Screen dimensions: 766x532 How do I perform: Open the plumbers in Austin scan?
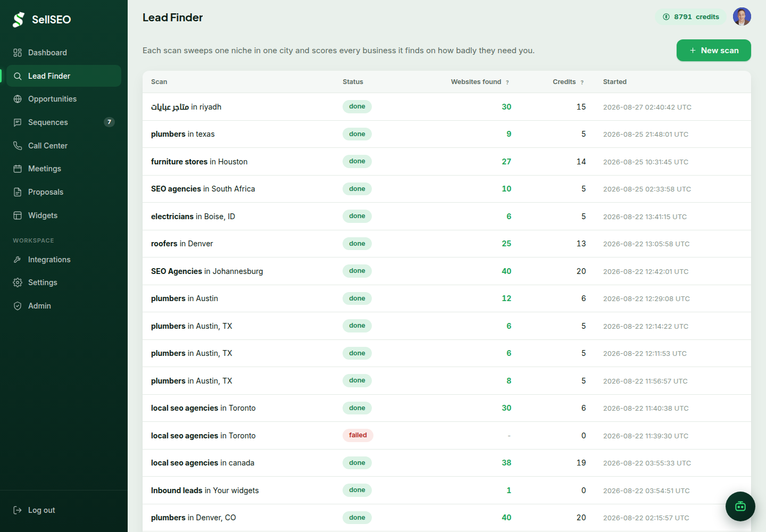(x=447, y=298)
